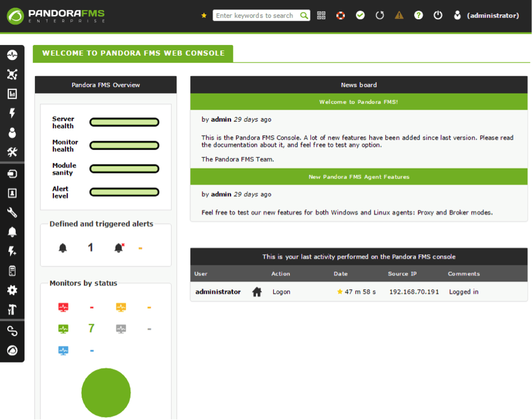The image size is (532, 420).
Task: Click the green monitors pie chart
Action: [x=106, y=393]
